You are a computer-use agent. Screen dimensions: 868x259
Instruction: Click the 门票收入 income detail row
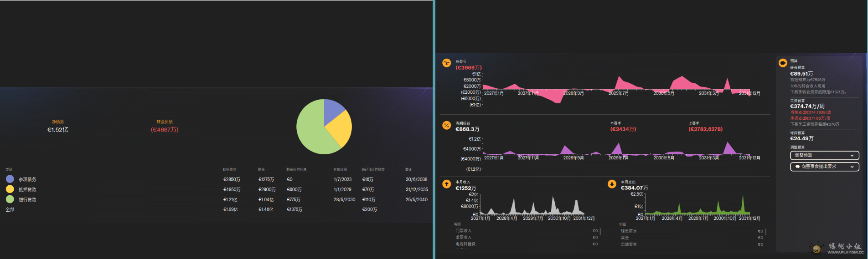click(x=526, y=231)
